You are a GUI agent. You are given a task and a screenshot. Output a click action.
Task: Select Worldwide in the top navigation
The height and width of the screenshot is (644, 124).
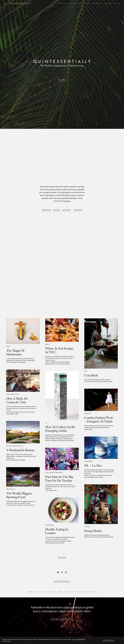point(108,4)
